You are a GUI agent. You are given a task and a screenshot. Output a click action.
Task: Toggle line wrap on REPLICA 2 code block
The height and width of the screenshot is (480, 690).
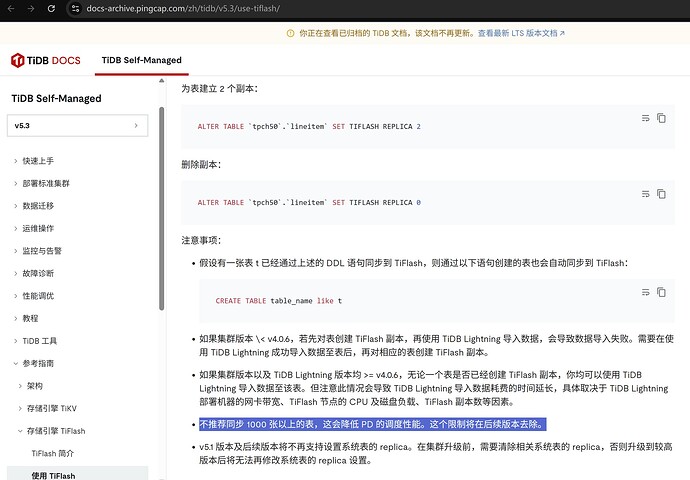(646, 118)
